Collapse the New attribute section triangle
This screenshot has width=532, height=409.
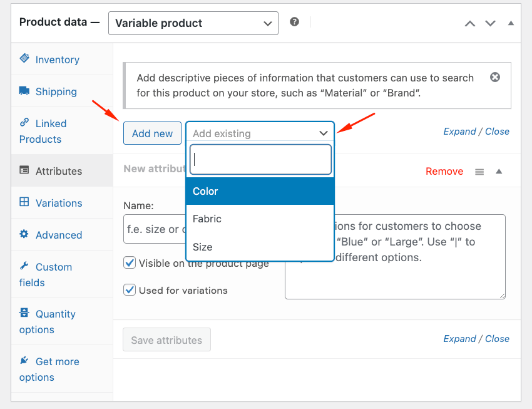499,172
